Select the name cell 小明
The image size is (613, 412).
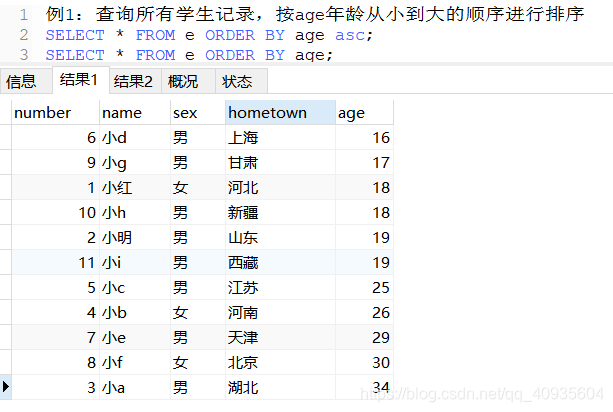coord(135,238)
